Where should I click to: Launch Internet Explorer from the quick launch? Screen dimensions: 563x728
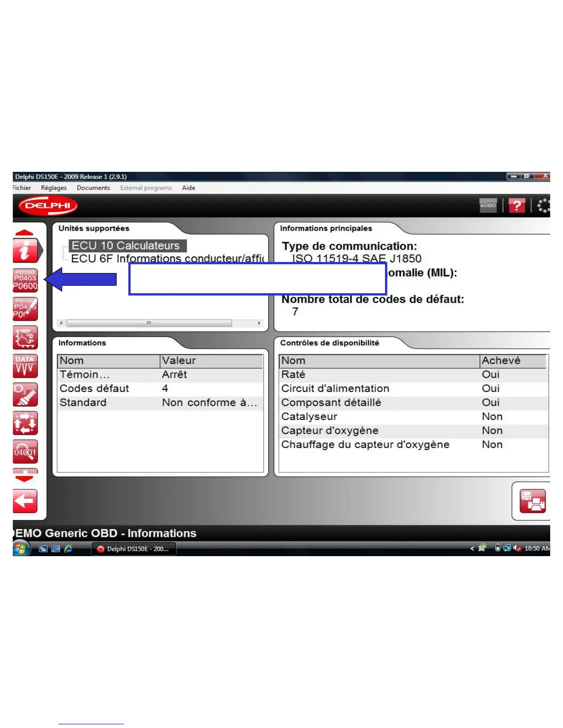(69, 549)
